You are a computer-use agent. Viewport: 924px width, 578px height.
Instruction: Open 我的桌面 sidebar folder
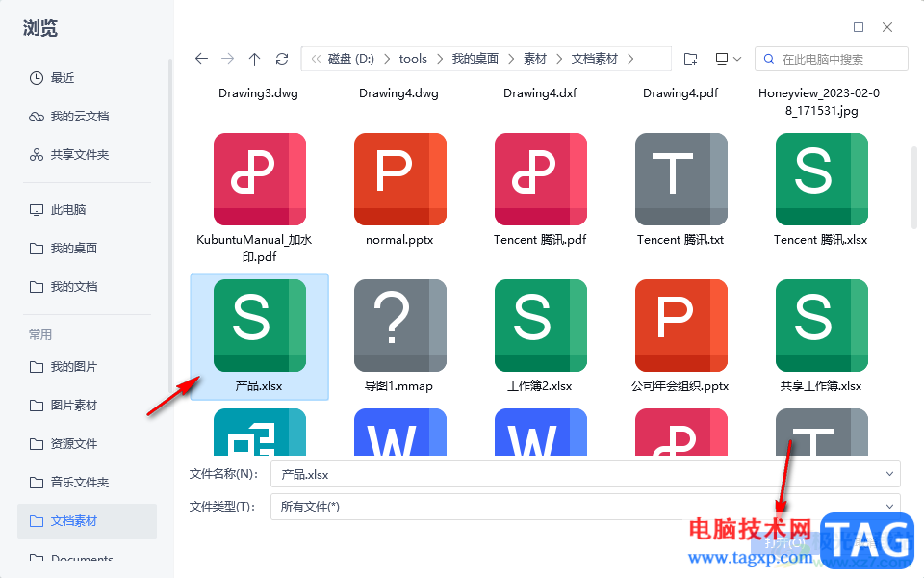[64, 249]
